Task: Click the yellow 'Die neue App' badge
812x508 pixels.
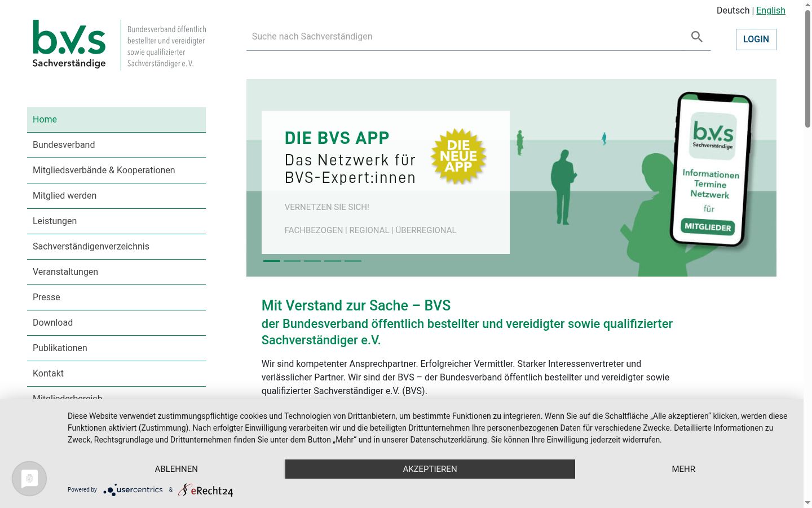Action: [x=458, y=156]
